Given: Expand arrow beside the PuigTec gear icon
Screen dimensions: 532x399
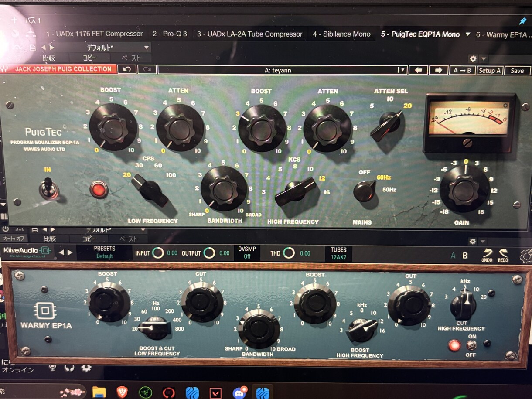Looking at the screenshot, I should 483,59.
